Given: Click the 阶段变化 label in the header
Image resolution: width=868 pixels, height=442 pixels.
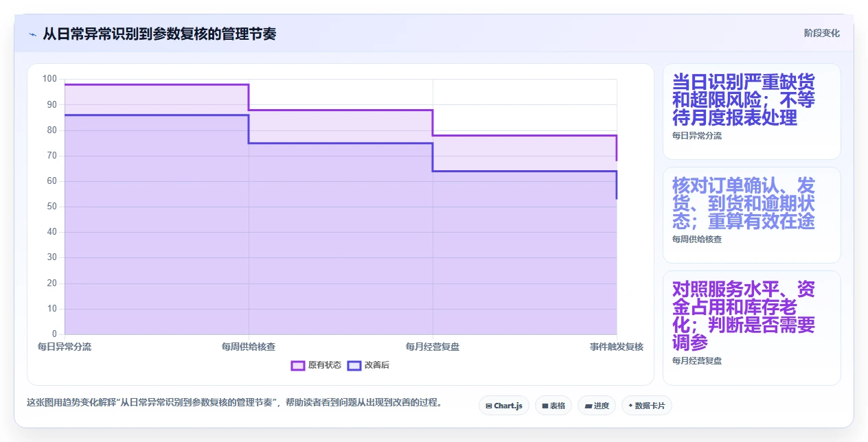Looking at the screenshot, I should (x=822, y=34).
